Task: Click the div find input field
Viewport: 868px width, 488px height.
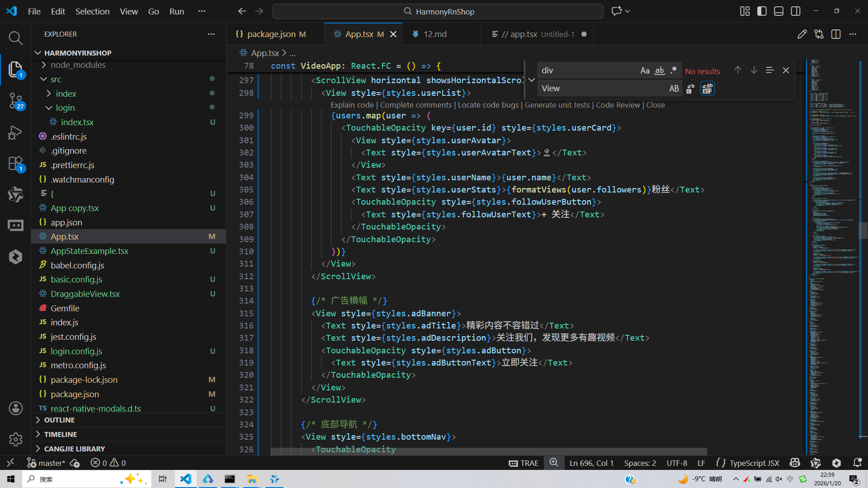Action: 588,70
